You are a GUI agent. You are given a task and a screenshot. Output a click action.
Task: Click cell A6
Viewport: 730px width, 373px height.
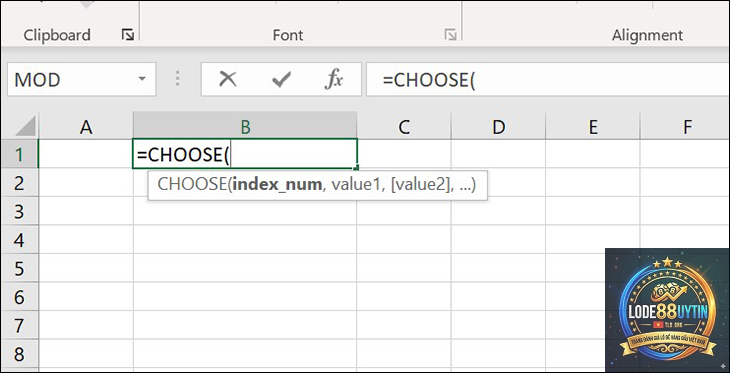86,297
